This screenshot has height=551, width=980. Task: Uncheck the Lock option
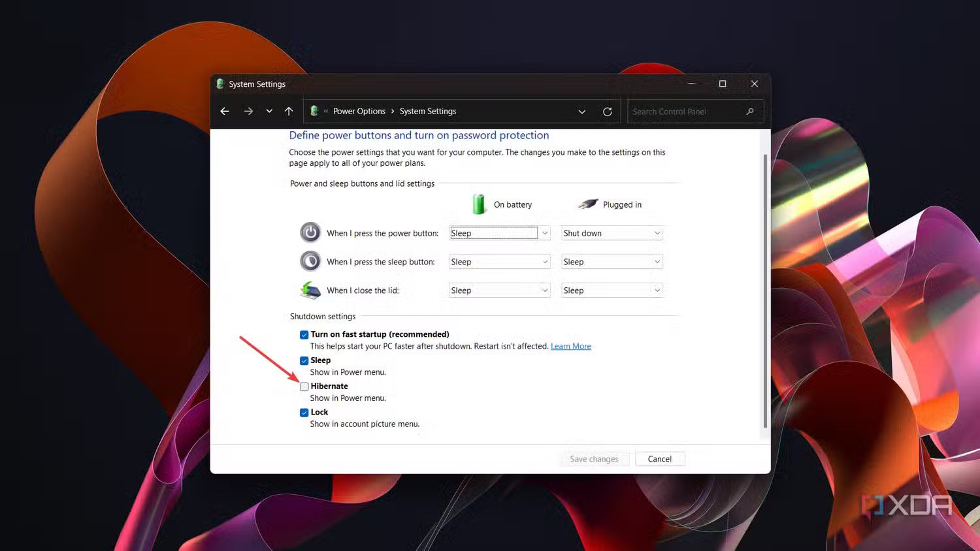point(304,412)
